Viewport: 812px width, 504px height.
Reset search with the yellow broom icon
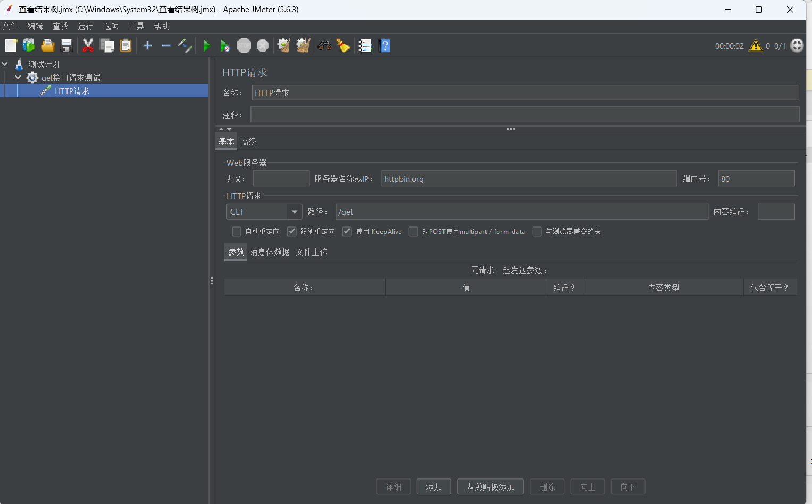tap(344, 46)
